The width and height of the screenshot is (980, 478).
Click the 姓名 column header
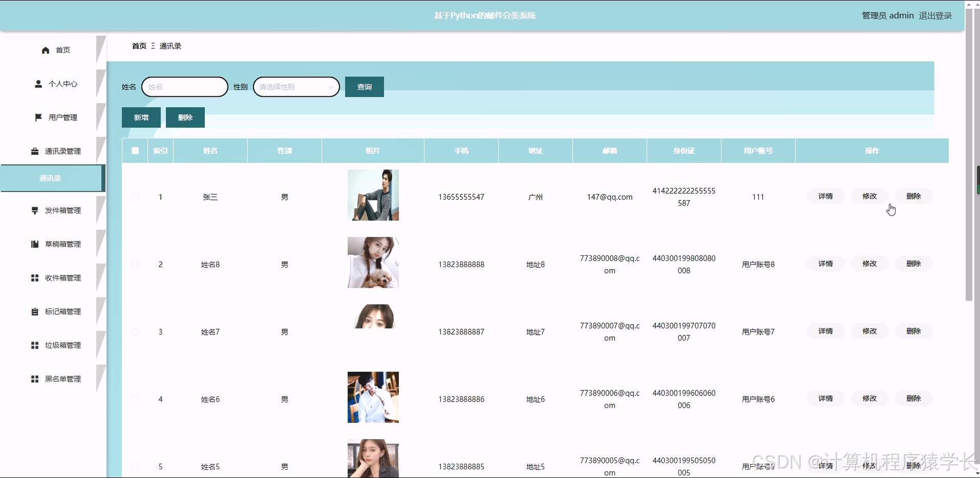pos(210,151)
